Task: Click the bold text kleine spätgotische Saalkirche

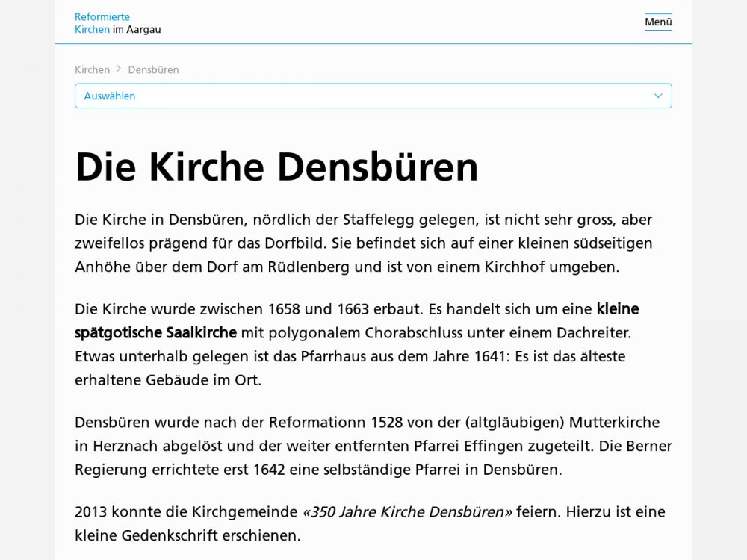Action: pyautogui.click(x=155, y=332)
